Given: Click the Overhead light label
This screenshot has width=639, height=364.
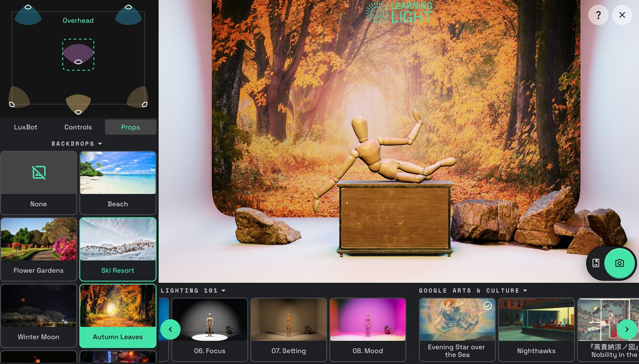Looking at the screenshot, I should [78, 20].
